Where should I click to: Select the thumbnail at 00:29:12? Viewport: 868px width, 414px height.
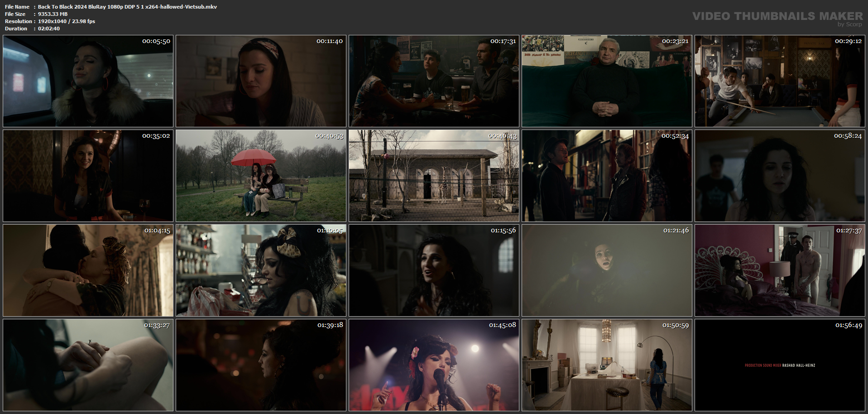tap(780, 81)
